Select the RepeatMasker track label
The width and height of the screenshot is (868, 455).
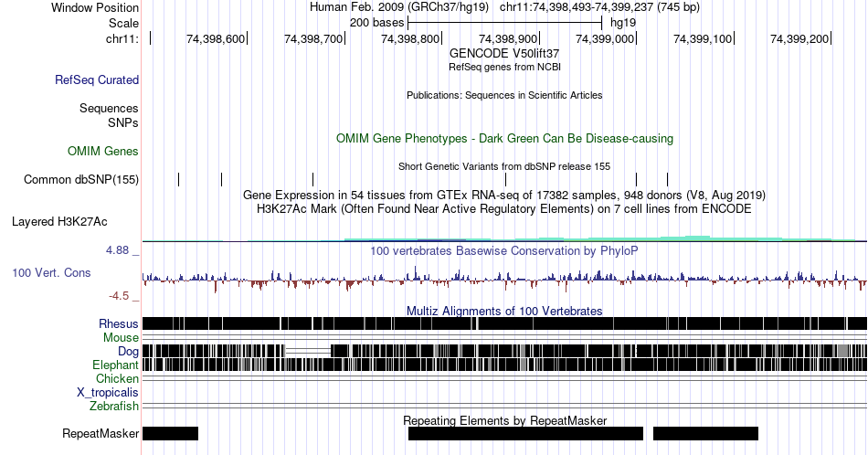[x=101, y=433]
